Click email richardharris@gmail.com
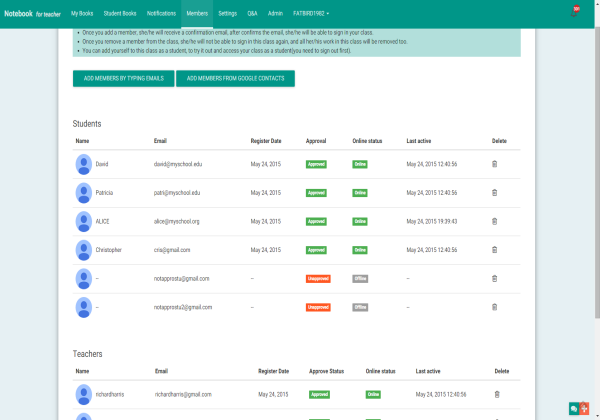Screen dimensions: 600x420 click(x=183, y=394)
